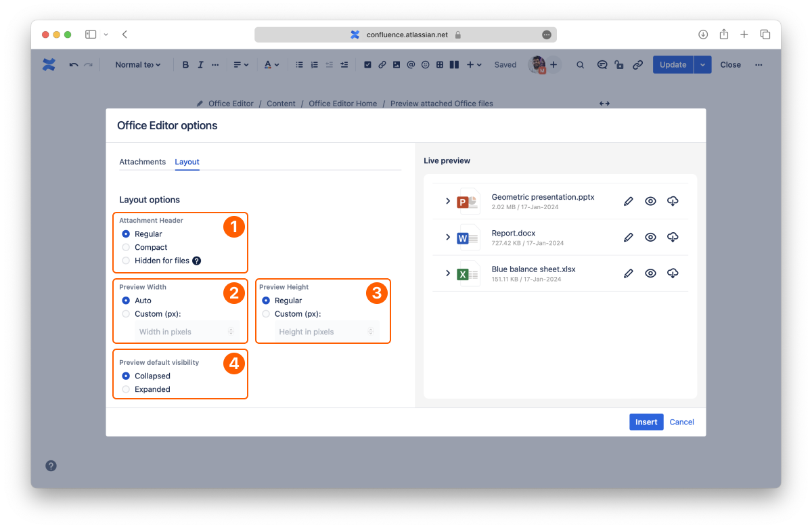Edit Geometric presentation.pptx with pencil icon
Screen dimensions: 812x528
pos(629,201)
